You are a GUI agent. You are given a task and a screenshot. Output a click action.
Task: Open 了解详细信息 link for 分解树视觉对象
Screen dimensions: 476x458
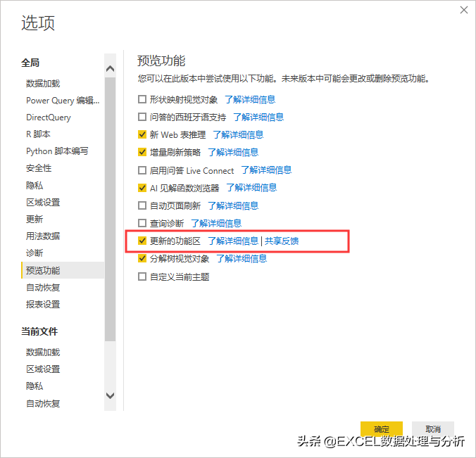[x=242, y=259]
